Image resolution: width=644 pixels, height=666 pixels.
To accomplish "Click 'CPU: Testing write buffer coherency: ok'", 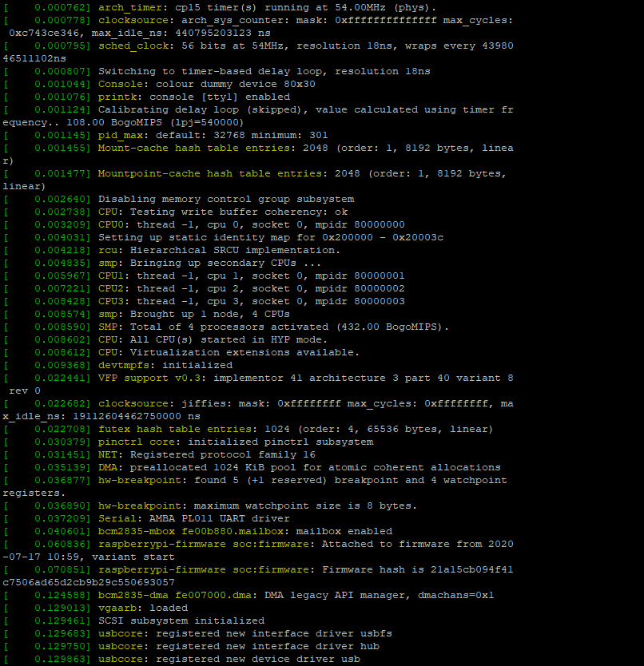I will click(223, 212).
